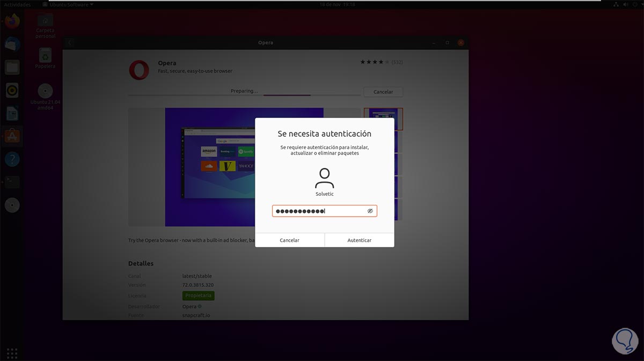This screenshot has height=361, width=644.
Task: Show applications grid at dock bottom
Action: pos(12,352)
